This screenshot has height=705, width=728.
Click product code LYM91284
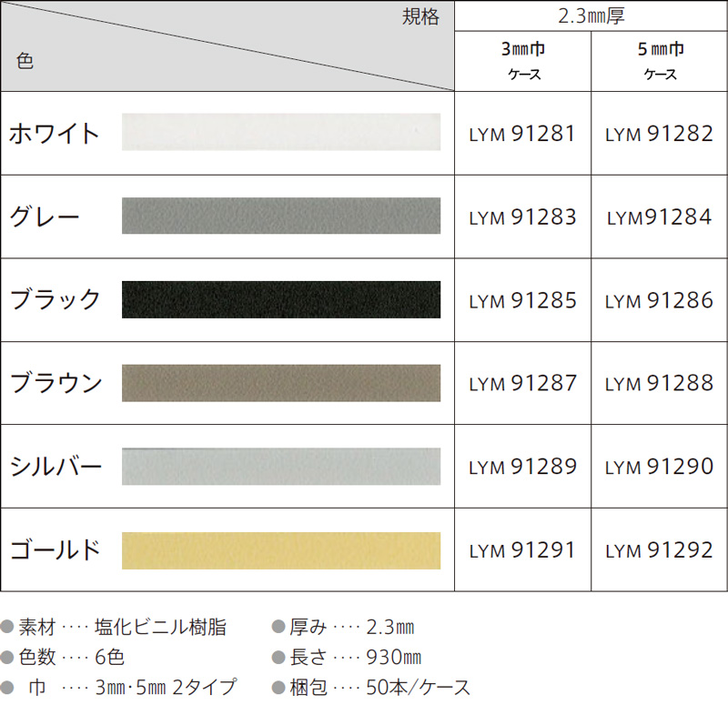(659, 217)
